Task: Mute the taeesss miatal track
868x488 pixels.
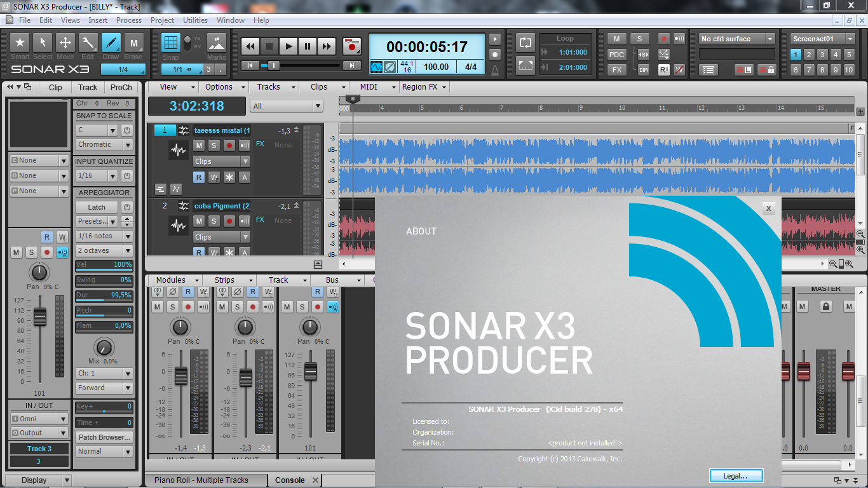Action: 199,146
